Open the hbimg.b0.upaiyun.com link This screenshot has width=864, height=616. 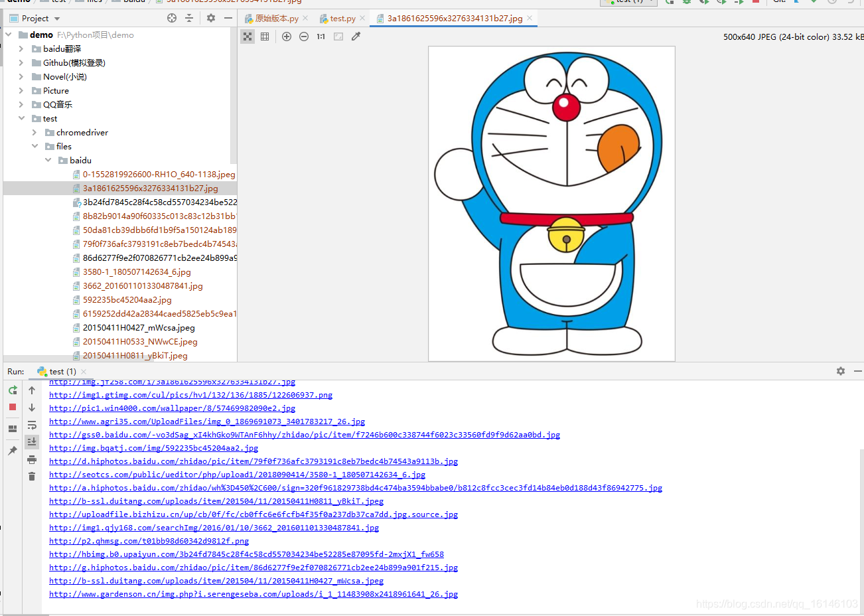pyautogui.click(x=246, y=554)
